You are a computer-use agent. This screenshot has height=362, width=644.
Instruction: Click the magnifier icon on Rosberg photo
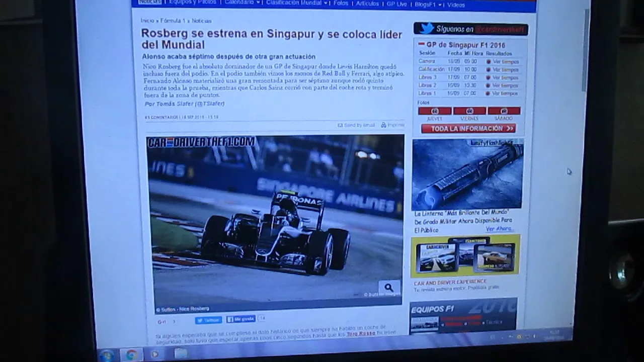coord(389,288)
